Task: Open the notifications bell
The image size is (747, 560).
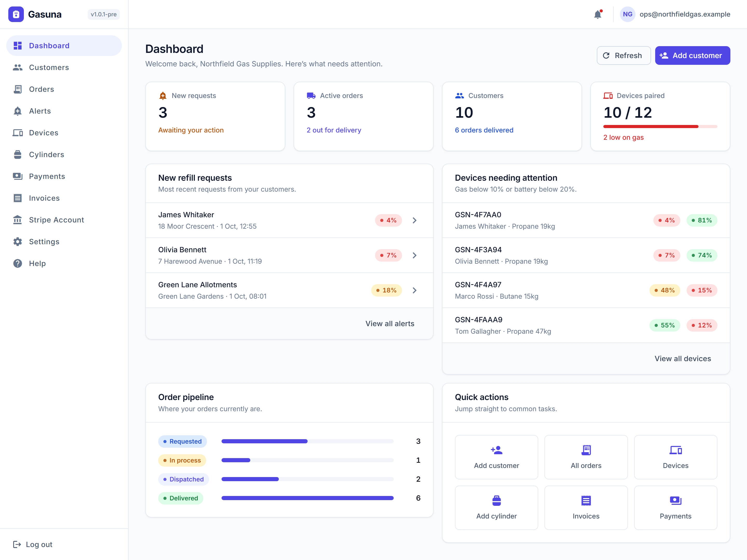Action: click(598, 15)
